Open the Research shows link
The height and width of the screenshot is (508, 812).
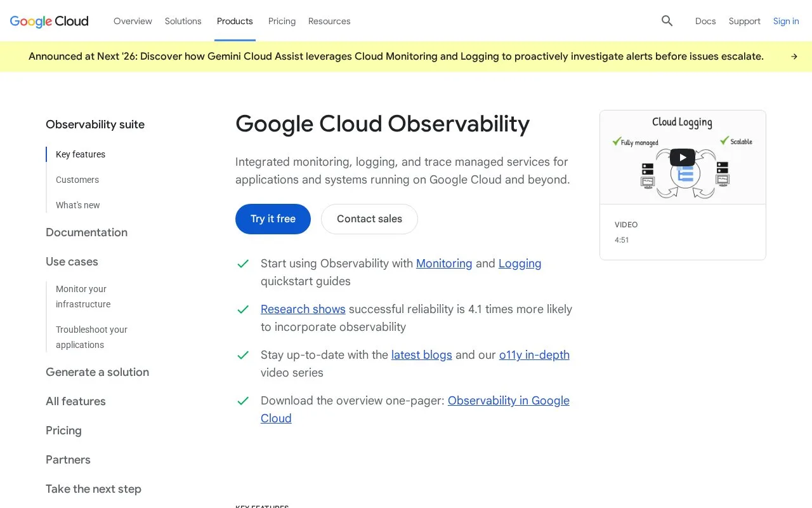pyautogui.click(x=303, y=309)
